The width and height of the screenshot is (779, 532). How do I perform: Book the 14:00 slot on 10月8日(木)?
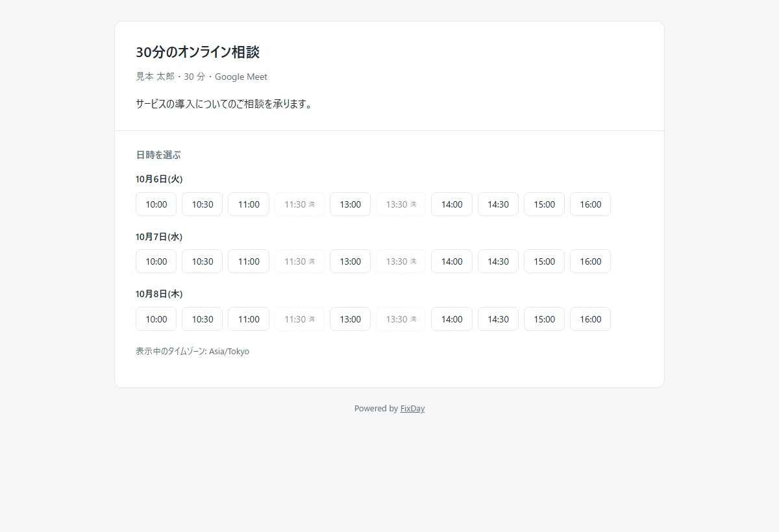tap(452, 319)
